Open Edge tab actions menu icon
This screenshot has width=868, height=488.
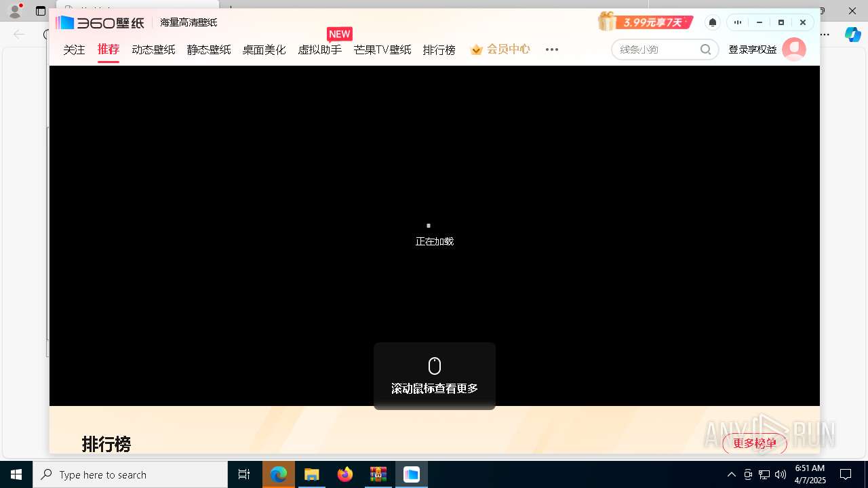pyautogui.click(x=41, y=11)
